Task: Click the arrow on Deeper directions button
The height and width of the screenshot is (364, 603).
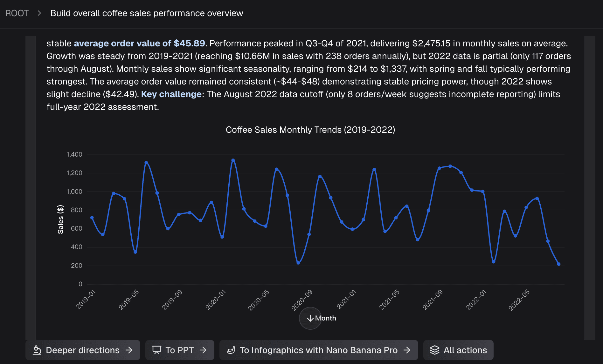Action: pyautogui.click(x=129, y=350)
